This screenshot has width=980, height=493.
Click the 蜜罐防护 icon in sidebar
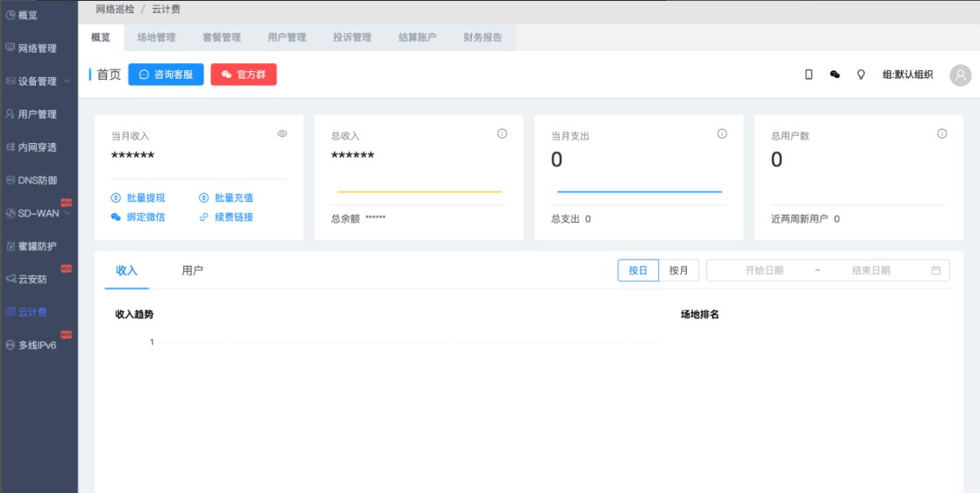click(x=10, y=246)
